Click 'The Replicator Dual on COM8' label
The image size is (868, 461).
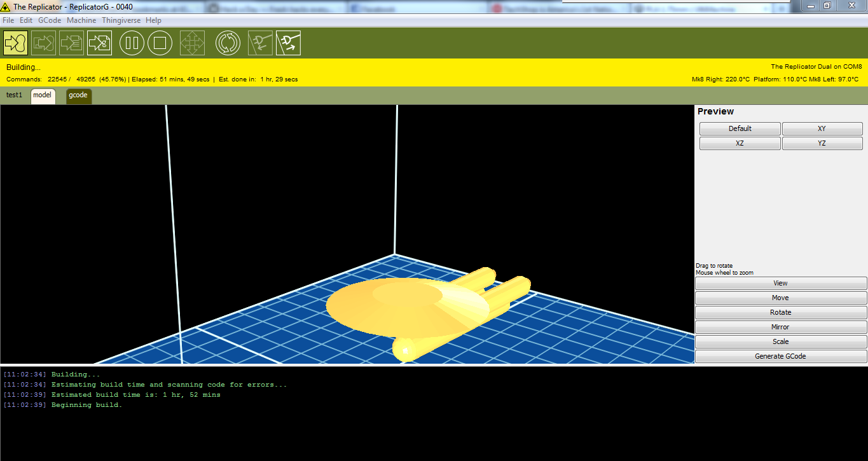click(816, 66)
